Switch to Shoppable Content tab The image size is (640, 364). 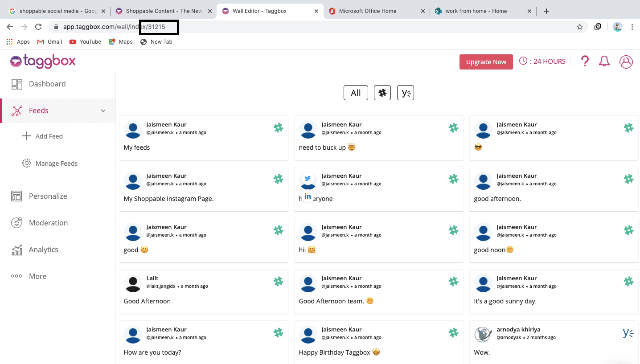[164, 11]
